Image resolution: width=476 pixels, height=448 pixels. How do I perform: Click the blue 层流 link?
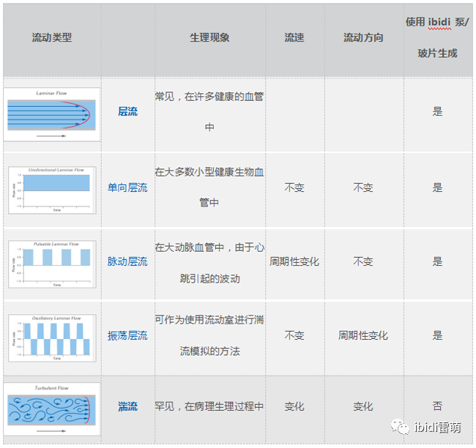127,112
